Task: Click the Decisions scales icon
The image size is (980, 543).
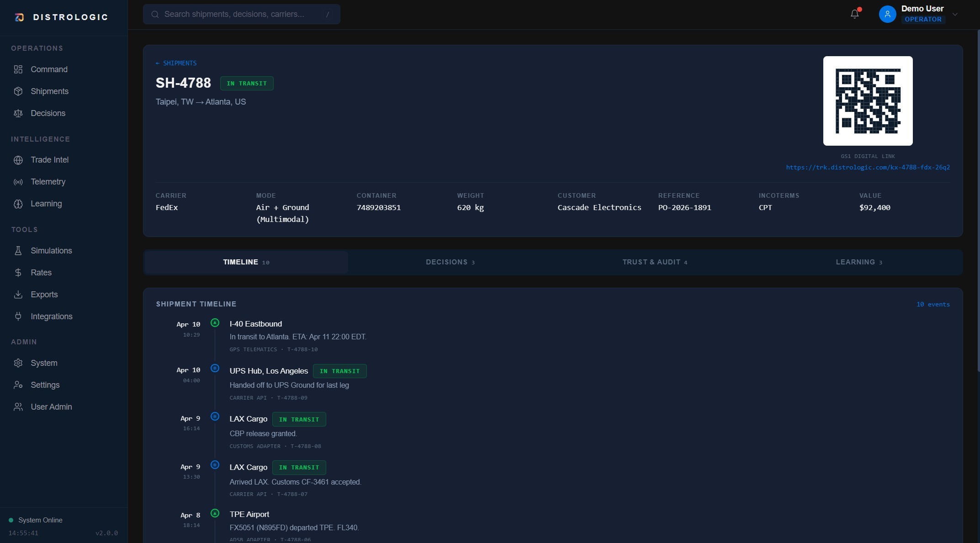Action: [x=18, y=113]
